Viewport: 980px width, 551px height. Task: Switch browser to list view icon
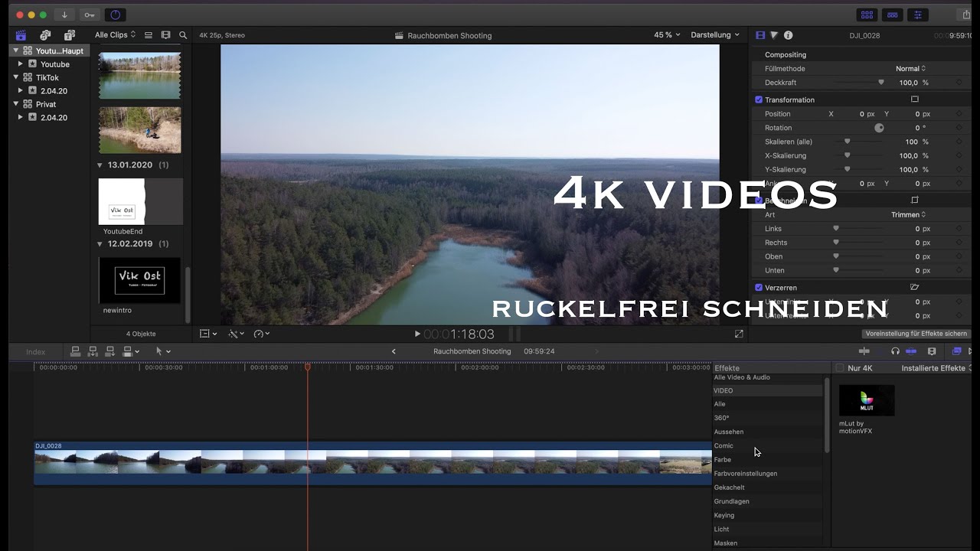click(x=149, y=35)
